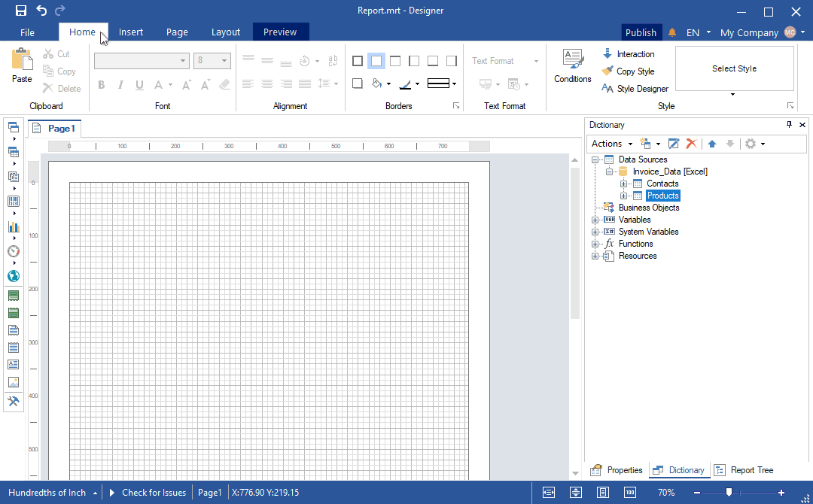Open the Conditions dialog
This screenshot has width=813, height=504.
pos(572,65)
